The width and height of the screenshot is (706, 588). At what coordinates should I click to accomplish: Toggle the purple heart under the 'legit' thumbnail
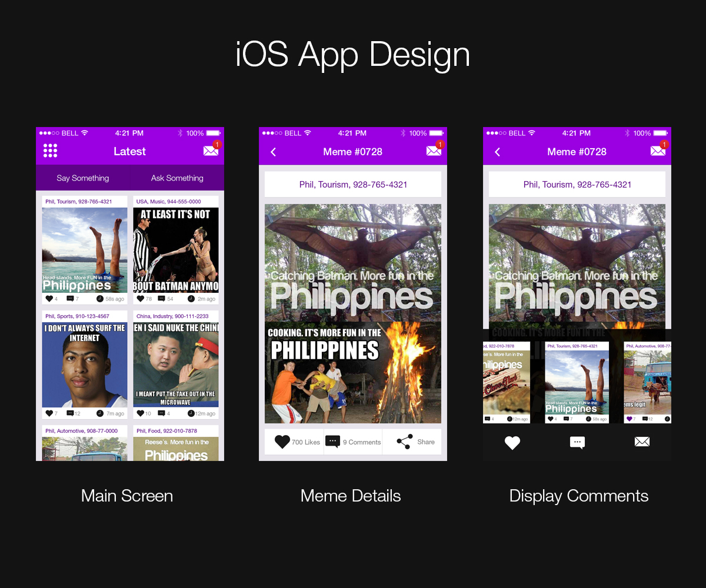click(x=630, y=419)
